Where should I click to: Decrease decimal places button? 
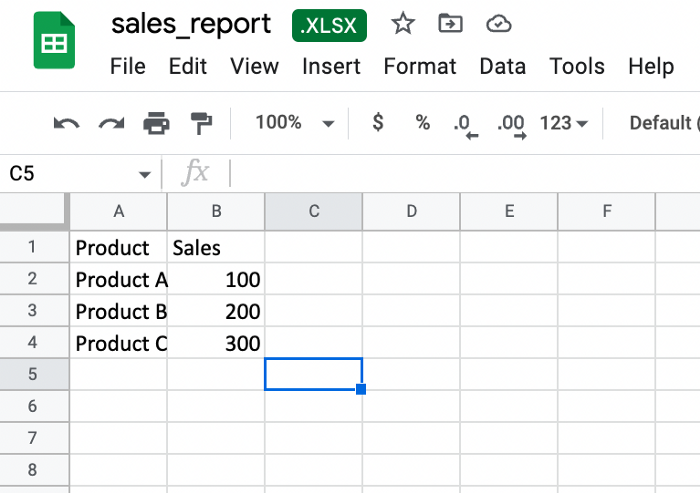pyautogui.click(x=466, y=126)
